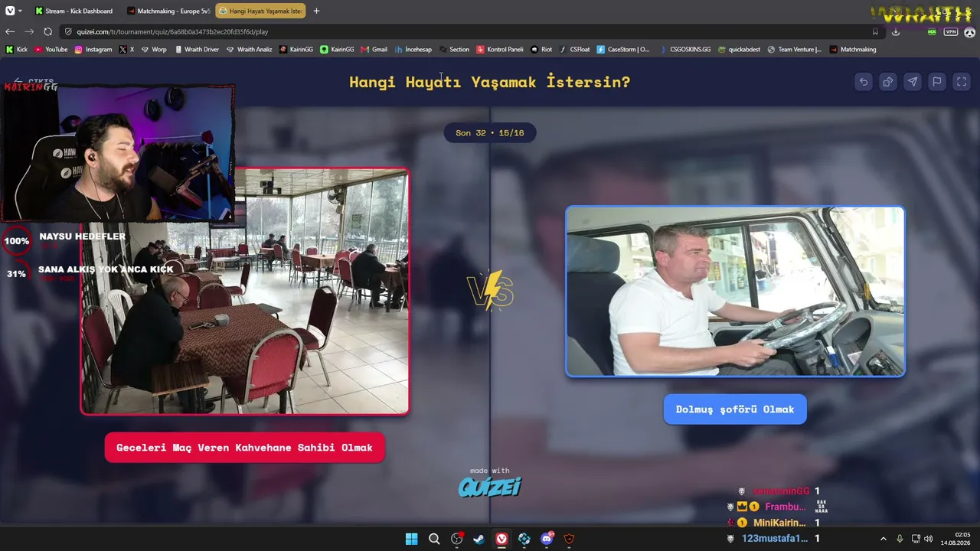Viewport: 980px width, 551px height.
Task: Open the CaseStorm bookmark
Action: coord(623,50)
